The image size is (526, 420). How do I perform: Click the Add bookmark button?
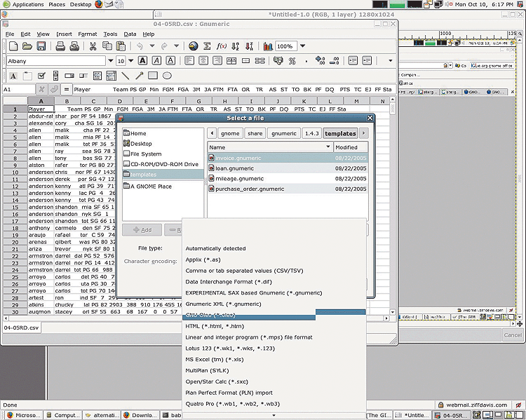coord(142,230)
